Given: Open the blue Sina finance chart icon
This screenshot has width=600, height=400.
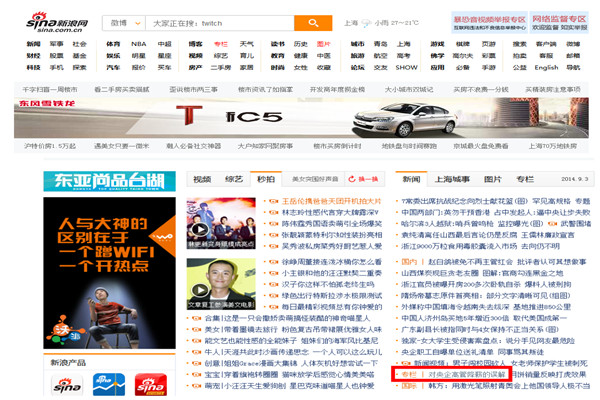Looking at the screenshot, I should point(109,385).
